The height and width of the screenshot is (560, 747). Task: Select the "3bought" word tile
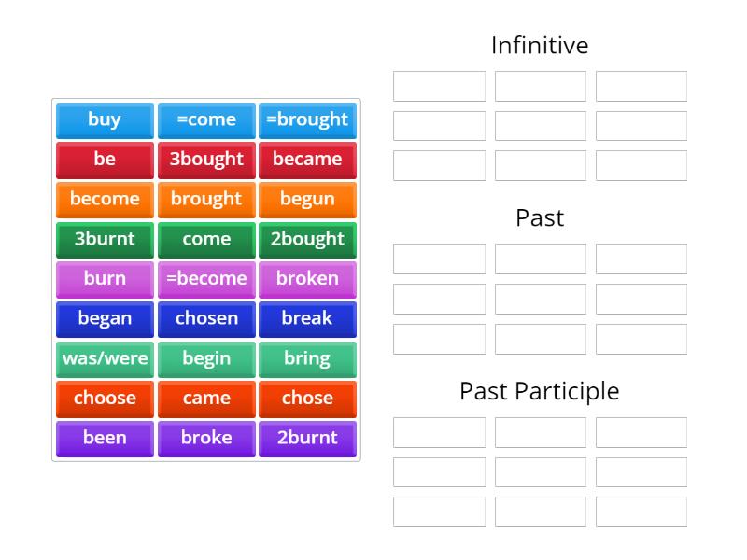(206, 160)
